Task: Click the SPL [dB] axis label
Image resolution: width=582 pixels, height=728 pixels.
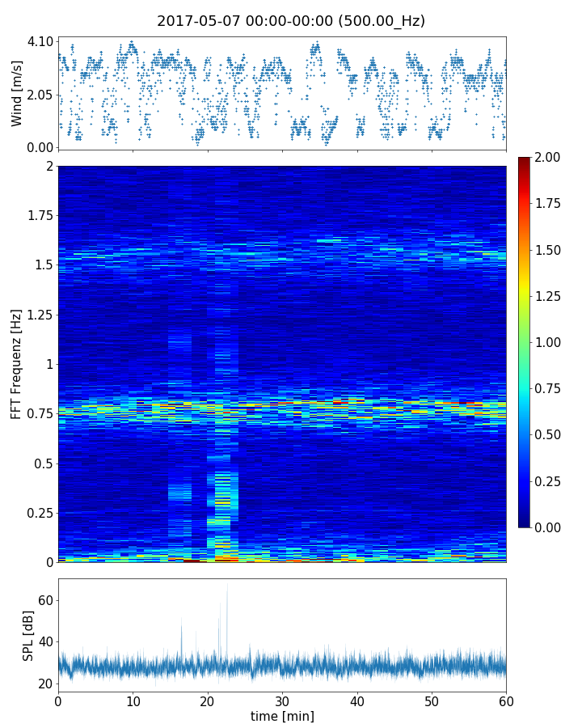Action: tap(29, 636)
